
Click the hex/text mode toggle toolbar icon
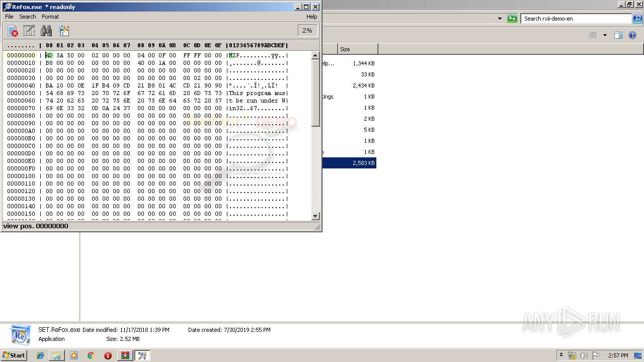[x=29, y=31]
